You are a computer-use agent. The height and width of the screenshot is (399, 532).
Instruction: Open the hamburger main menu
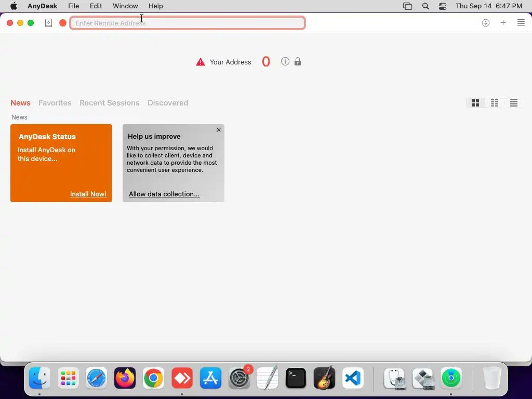click(x=521, y=23)
